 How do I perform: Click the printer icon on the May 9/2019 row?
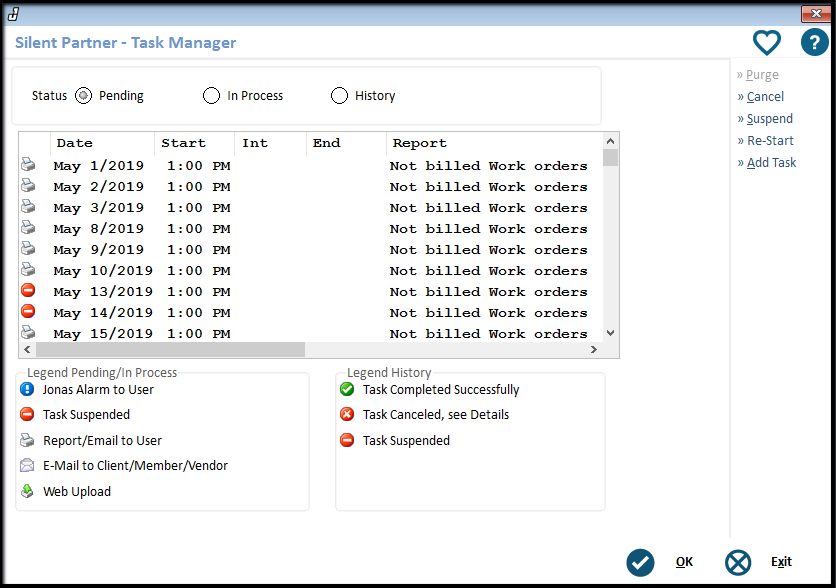[x=28, y=248]
